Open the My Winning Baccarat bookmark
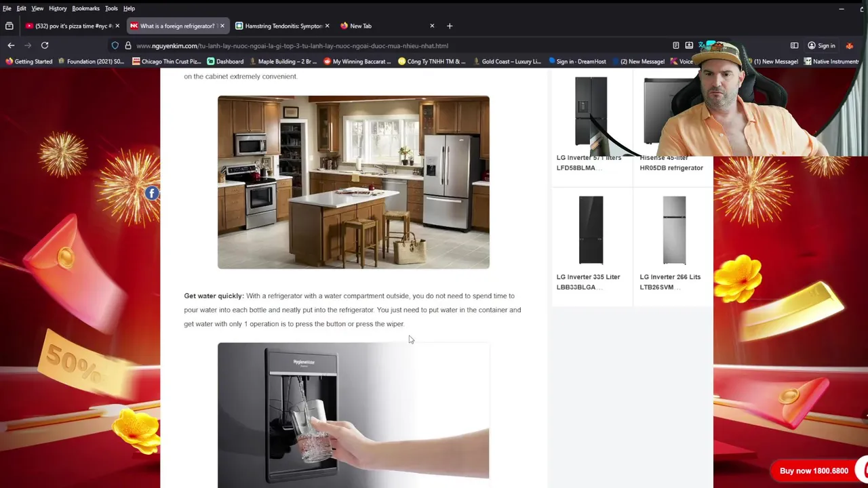The image size is (868, 488). tap(357, 61)
